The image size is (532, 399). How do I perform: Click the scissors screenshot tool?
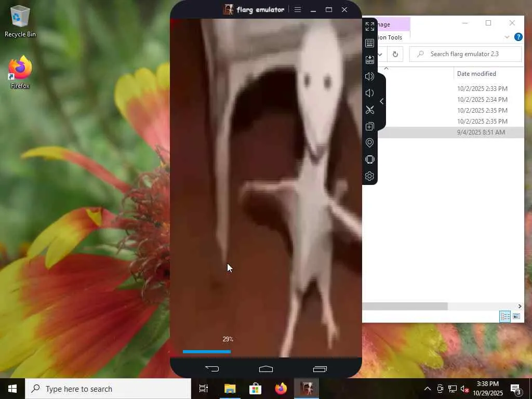tap(369, 110)
